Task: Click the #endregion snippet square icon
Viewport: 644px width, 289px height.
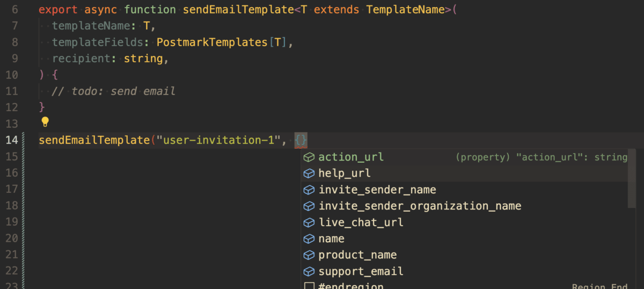Action: pyautogui.click(x=309, y=286)
